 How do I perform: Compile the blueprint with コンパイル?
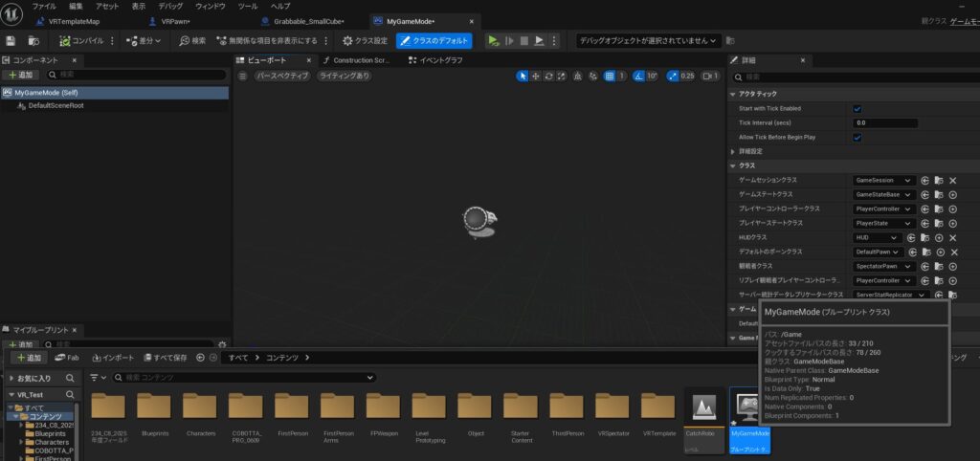[x=82, y=40]
